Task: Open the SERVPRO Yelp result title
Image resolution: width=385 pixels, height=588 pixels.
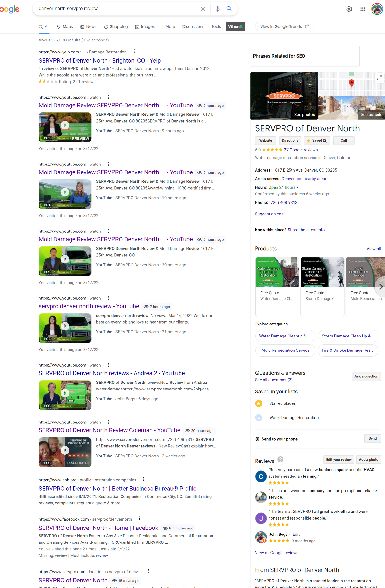Action: coord(100,60)
